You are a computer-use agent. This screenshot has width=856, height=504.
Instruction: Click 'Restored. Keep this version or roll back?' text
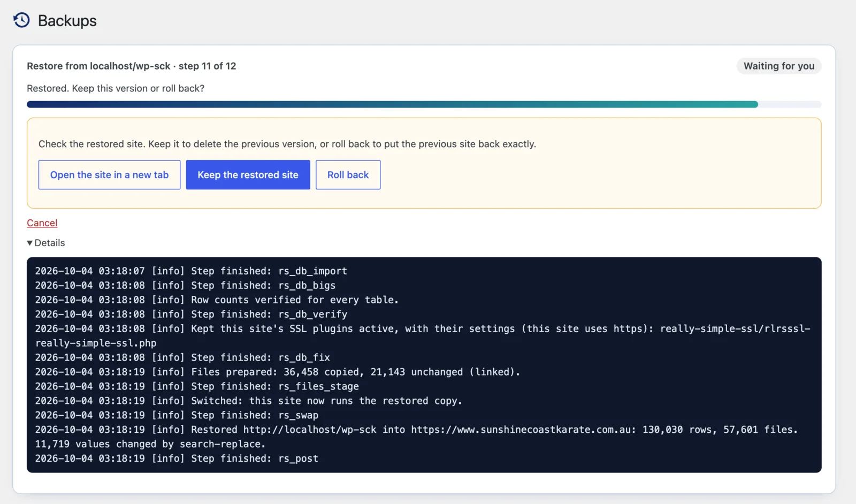(x=116, y=88)
